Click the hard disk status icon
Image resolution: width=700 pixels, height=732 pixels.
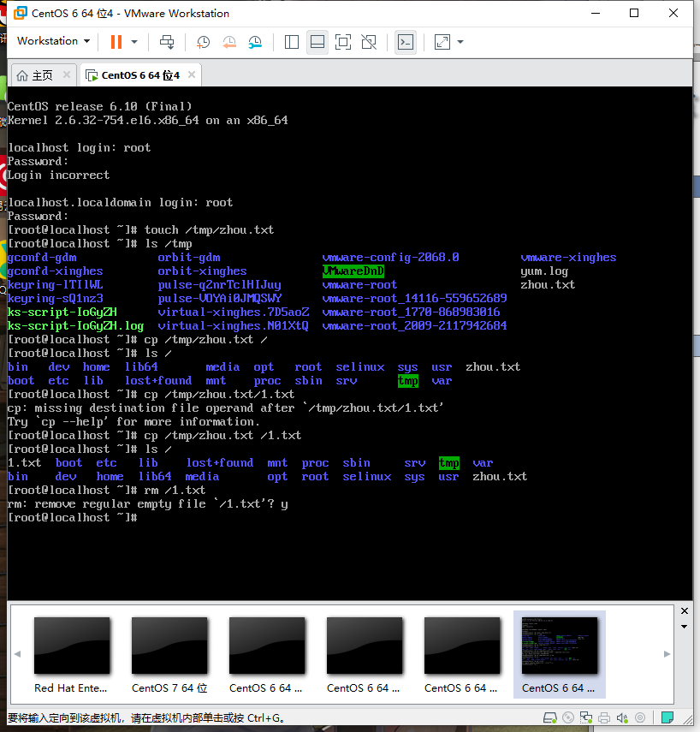[550, 717]
